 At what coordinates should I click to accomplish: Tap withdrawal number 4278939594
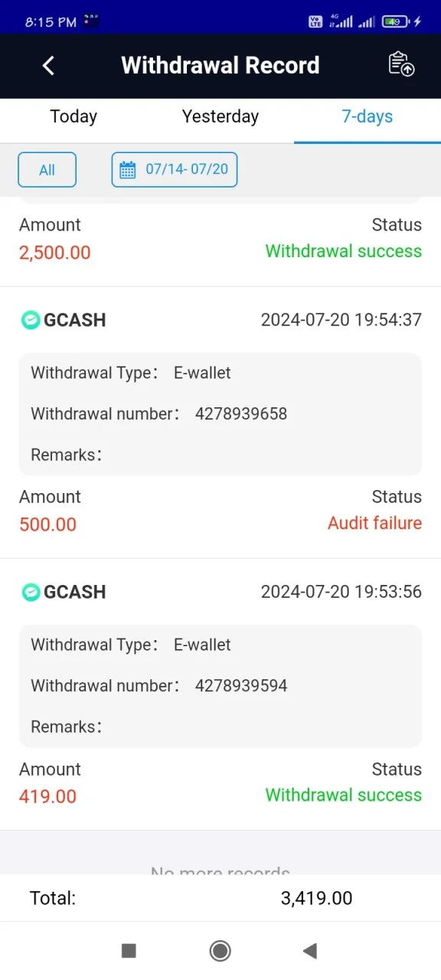tap(241, 686)
